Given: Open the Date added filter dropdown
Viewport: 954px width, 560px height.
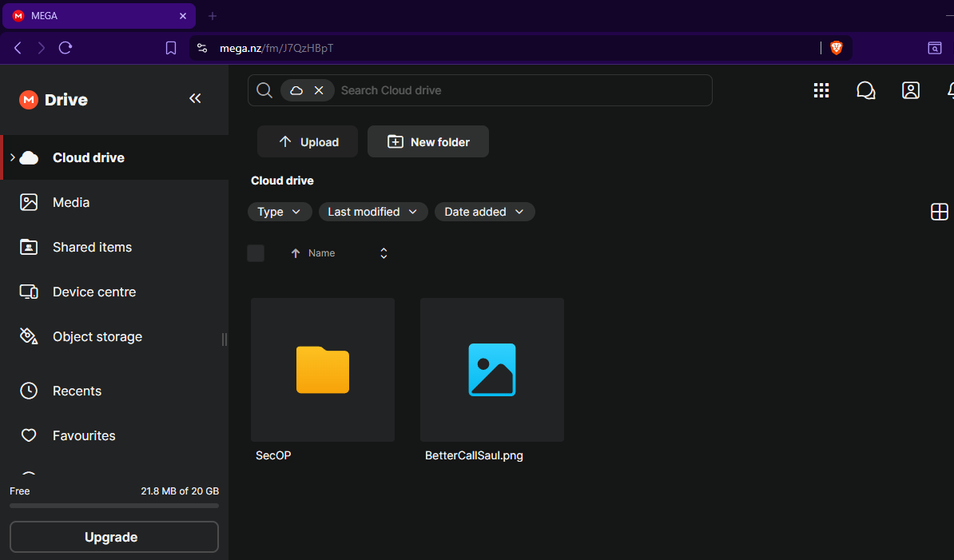Looking at the screenshot, I should [x=484, y=212].
